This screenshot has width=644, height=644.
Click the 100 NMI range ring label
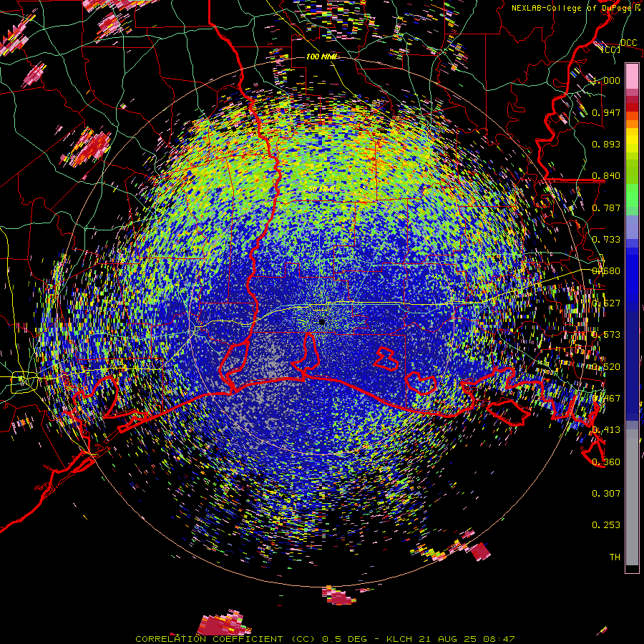(321, 57)
